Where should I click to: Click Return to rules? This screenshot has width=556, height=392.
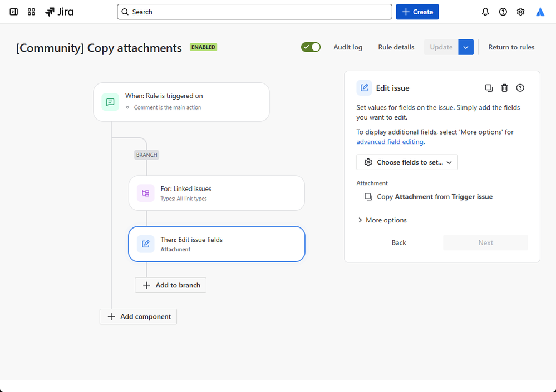(x=511, y=47)
